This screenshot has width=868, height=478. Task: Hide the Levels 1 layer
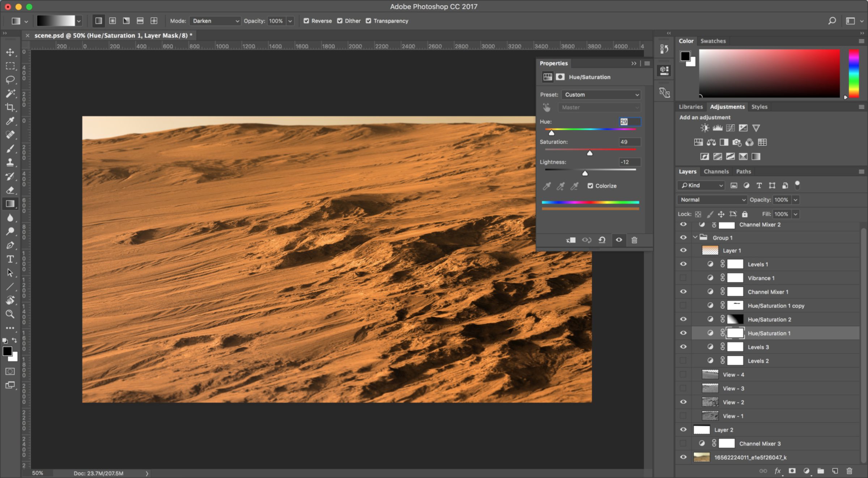coord(684,264)
